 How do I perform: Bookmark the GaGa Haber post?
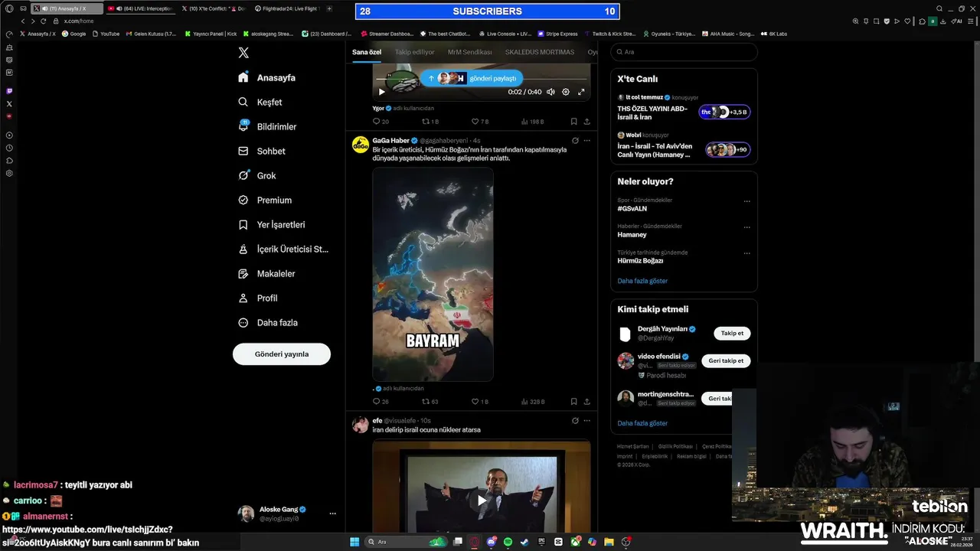point(573,401)
